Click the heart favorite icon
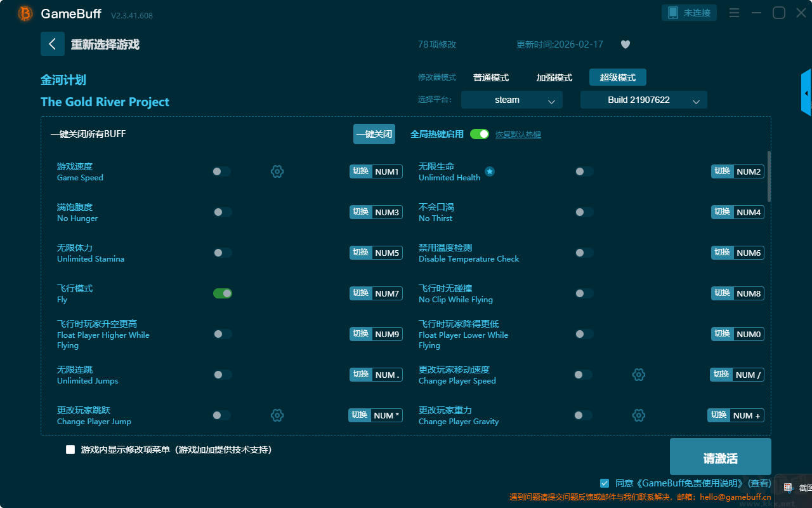This screenshot has height=508, width=812. pyautogui.click(x=625, y=44)
